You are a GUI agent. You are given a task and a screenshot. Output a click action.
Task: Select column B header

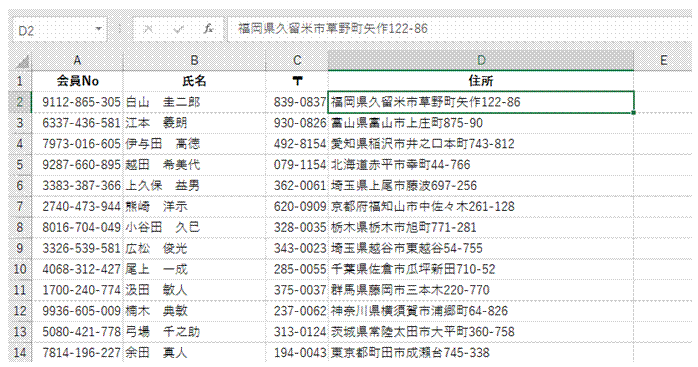point(194,61)
